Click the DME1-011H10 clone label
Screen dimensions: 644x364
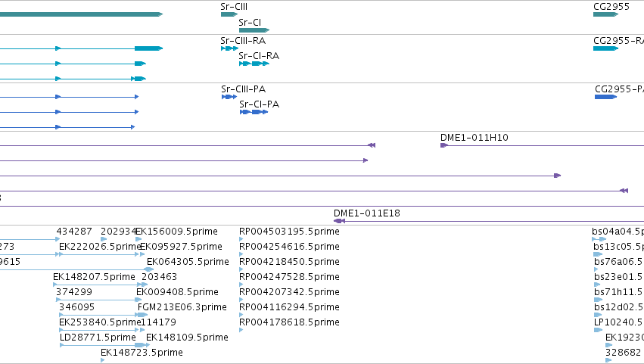click(x=474, y=138)
